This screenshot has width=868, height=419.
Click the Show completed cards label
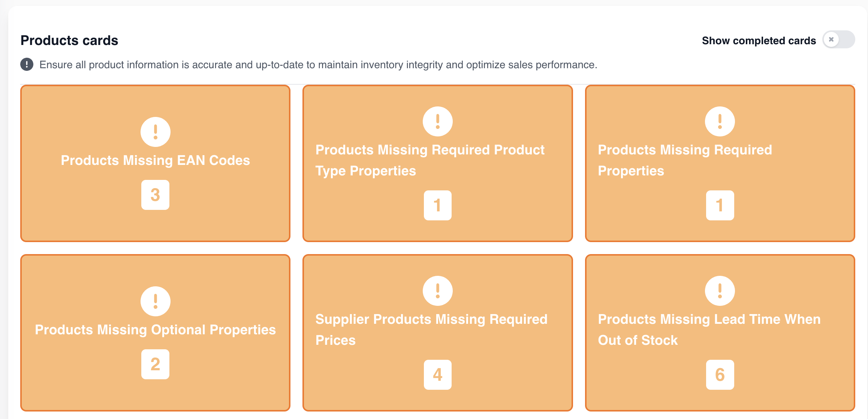[x=759, y=40]
